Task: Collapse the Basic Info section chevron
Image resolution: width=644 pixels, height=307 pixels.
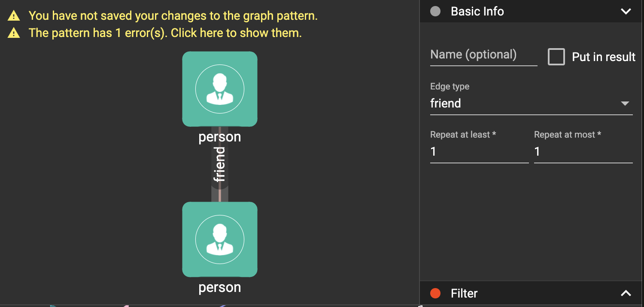Action: (626, 12)
